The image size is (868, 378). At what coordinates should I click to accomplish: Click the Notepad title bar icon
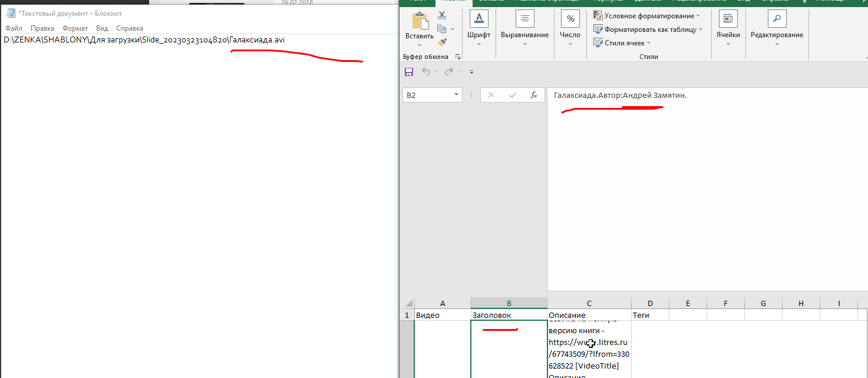point(10,13)
